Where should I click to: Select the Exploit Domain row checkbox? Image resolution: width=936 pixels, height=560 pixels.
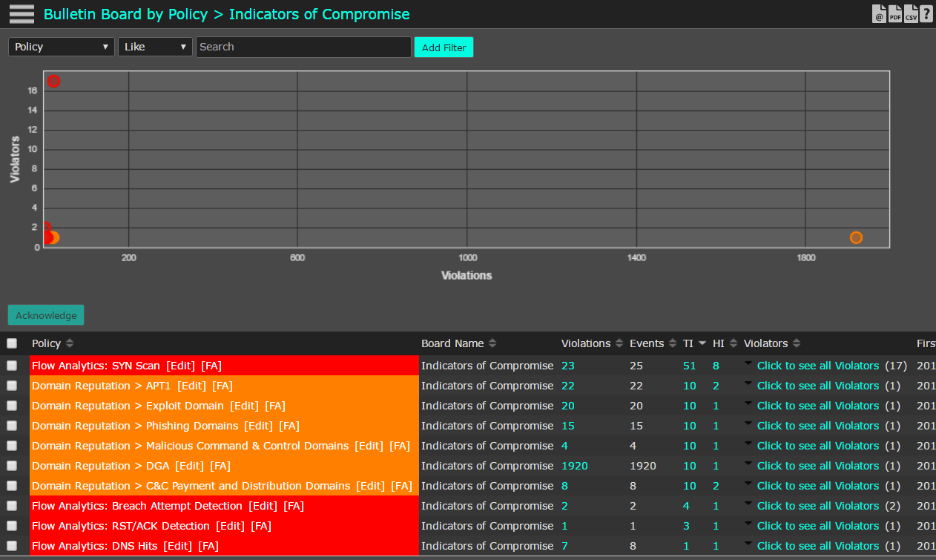tap(12, 406)
